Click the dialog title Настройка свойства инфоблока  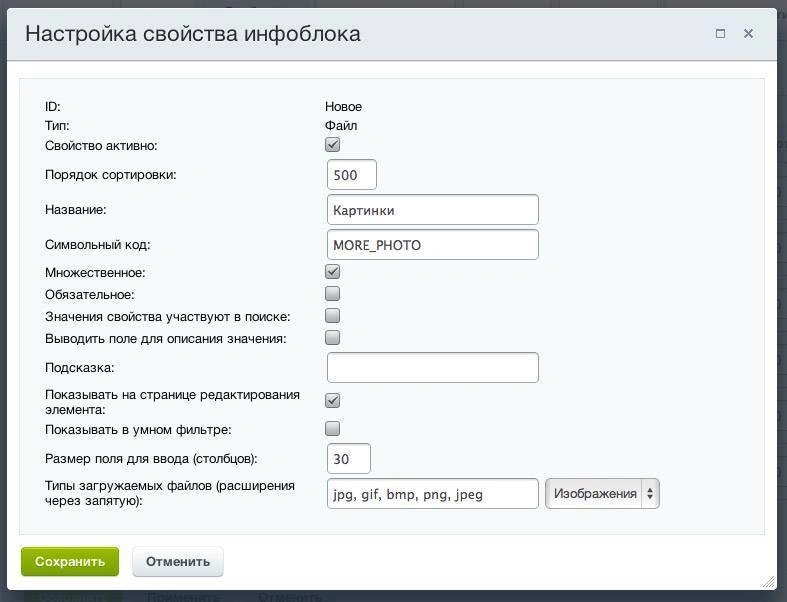(193, 34)
